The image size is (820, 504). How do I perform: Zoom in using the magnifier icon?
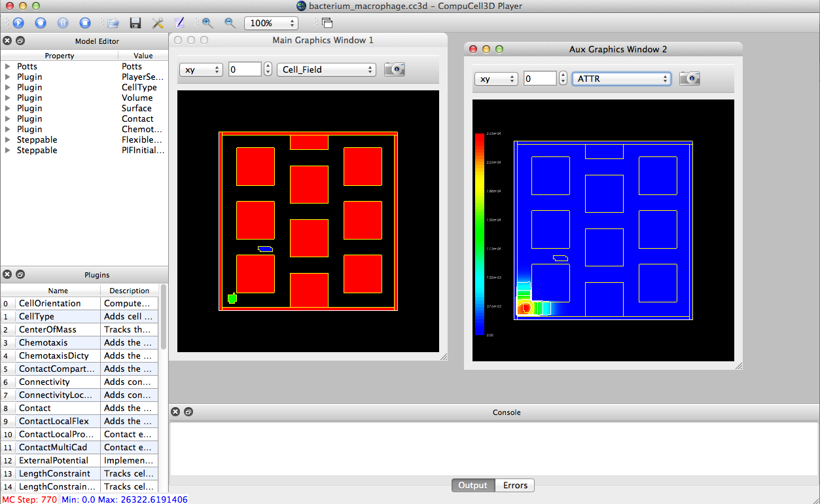[x=206, y=22]
